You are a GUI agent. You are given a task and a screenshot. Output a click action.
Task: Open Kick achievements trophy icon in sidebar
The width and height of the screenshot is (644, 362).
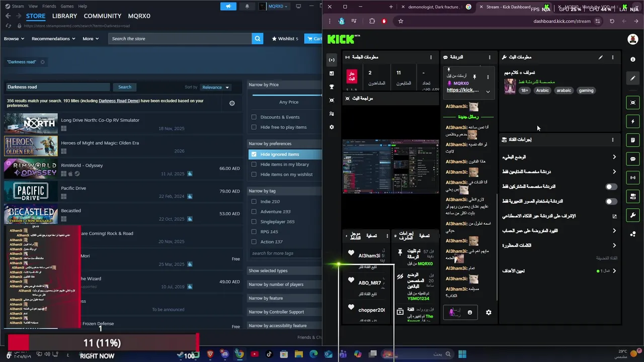332,87
